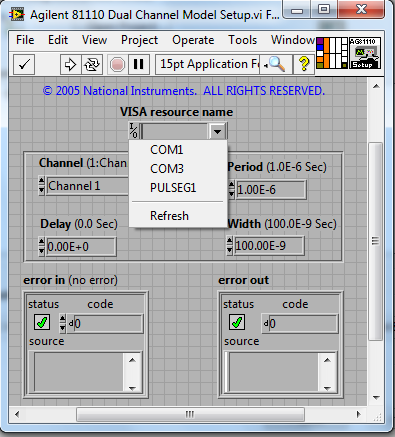Click the error in (no error) label
Image resolution: width=395 pixels, height=437 pixels.
[x=70, y=280]
